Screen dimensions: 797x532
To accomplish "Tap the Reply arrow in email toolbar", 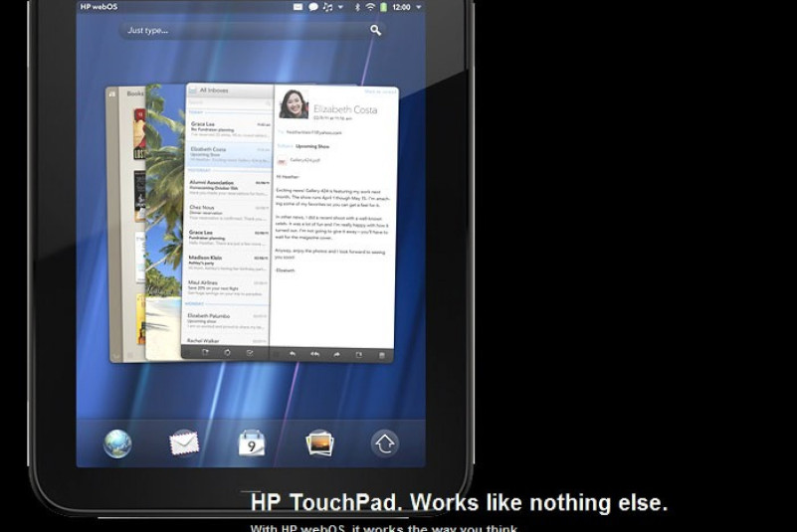I will (293, 354).
